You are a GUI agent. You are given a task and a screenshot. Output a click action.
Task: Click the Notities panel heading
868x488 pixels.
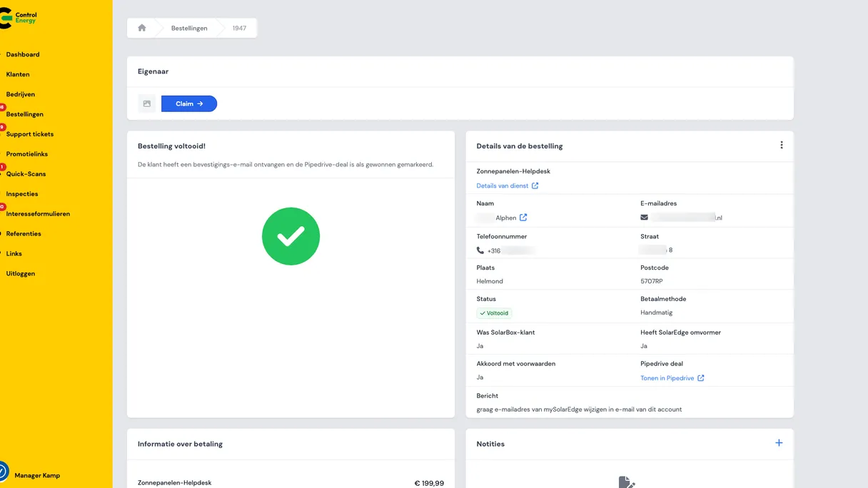pos(490,444)
